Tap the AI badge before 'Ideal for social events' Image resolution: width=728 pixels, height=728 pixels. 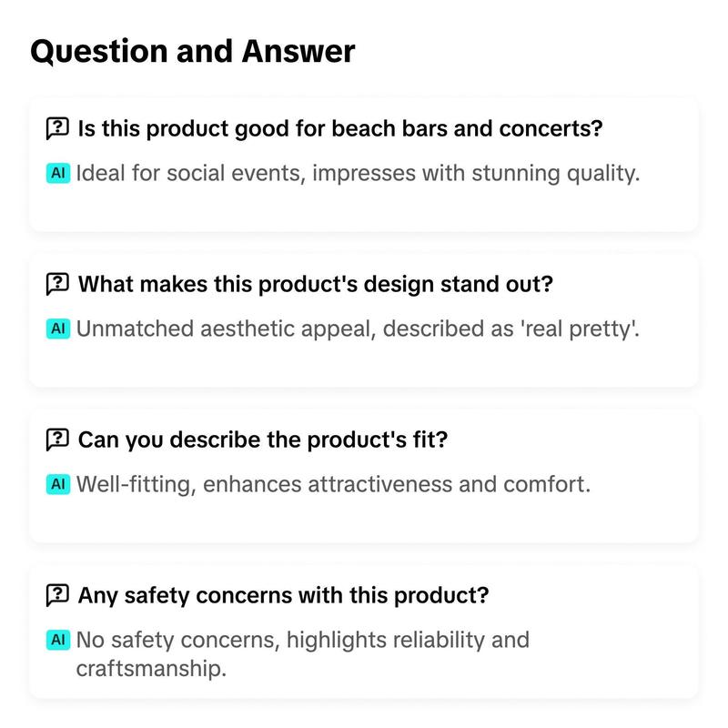click(58, 173)
